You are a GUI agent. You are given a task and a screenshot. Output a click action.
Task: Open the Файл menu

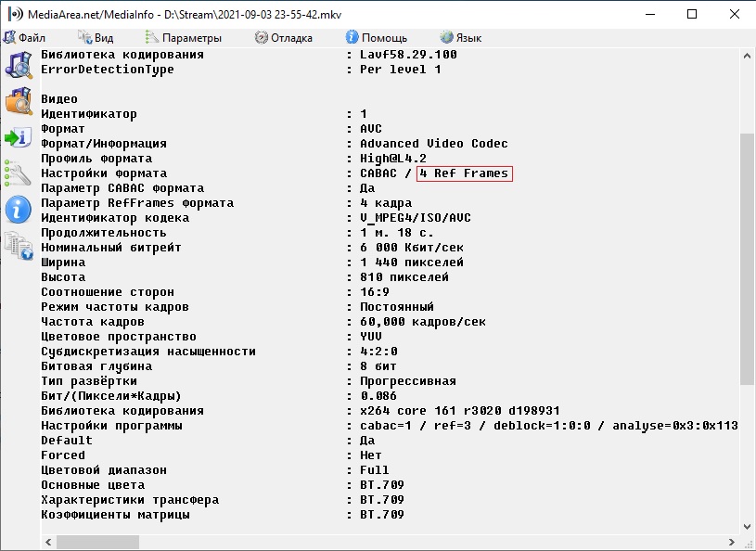coord(25,38)
